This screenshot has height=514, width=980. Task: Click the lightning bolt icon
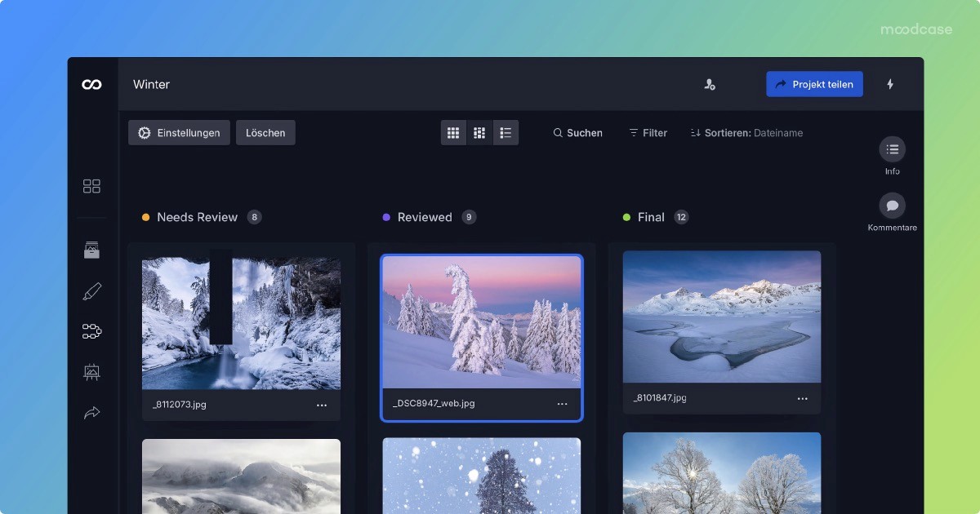(x=890, y=84)
